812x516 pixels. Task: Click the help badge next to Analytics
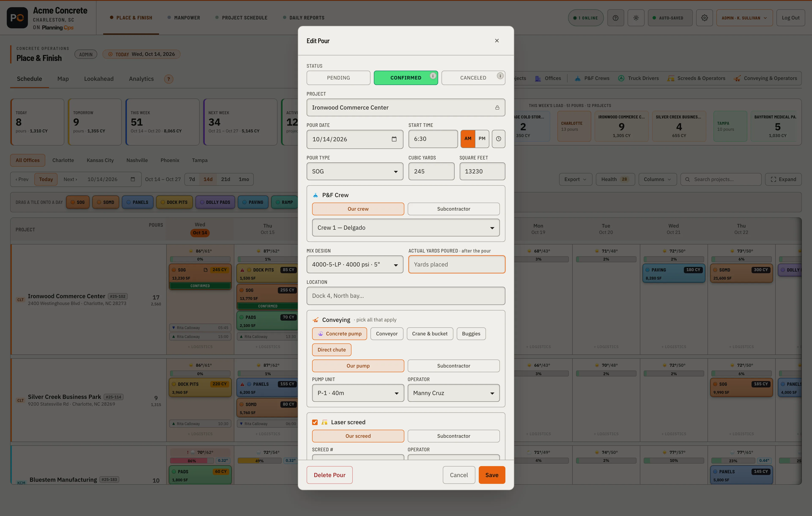tap(169, 79)
